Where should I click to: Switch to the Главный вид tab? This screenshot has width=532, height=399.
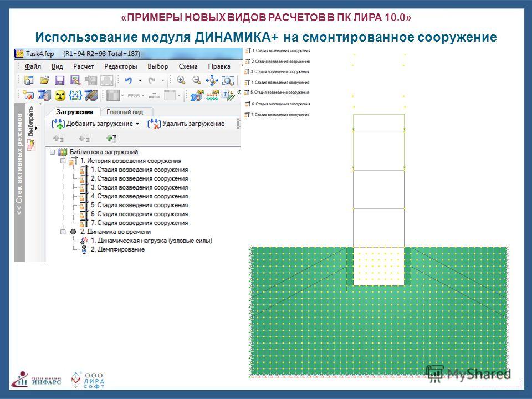(125, 112)
